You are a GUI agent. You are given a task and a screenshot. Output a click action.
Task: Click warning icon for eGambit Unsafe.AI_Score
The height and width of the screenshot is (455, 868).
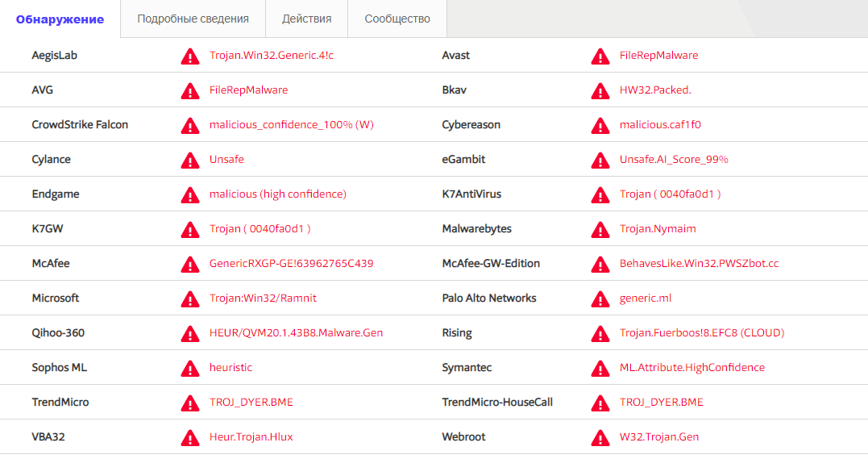(600, 160)
